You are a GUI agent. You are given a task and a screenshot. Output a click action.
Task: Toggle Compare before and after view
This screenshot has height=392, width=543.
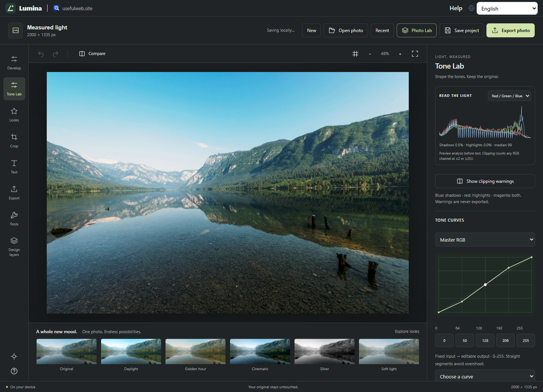[92, 54]
